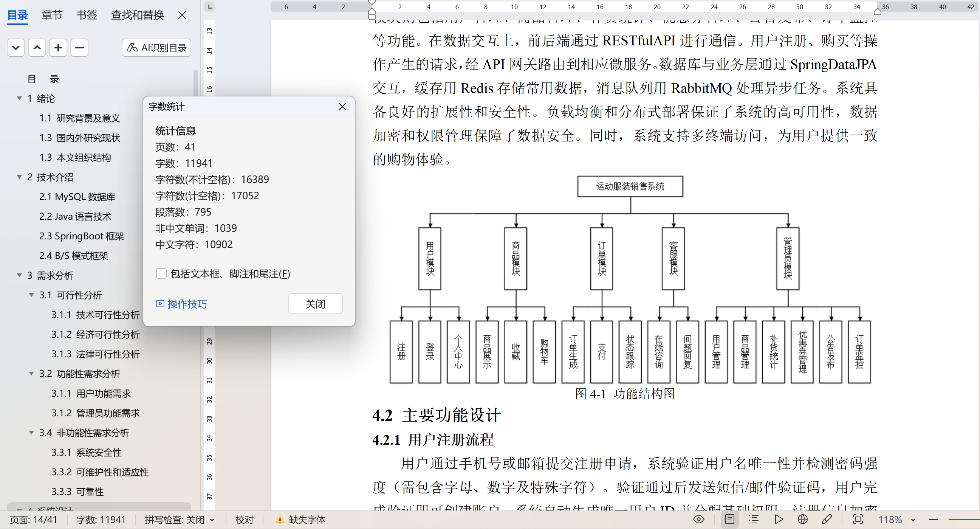Collapse the '2 技术介绍' tree section

19,177
